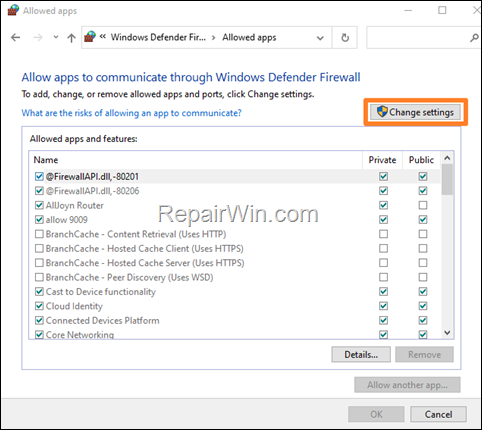Toggle the allow 9009 name checkbox

39,220
